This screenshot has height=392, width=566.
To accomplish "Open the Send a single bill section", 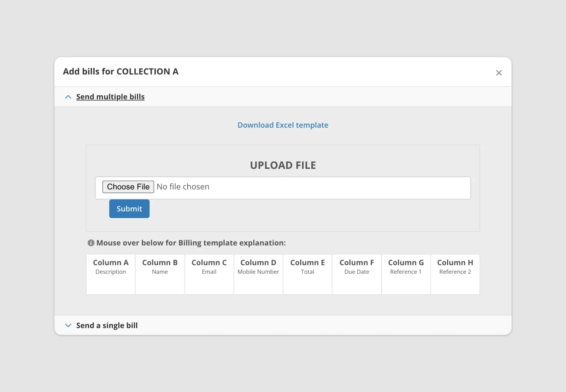I will [107, 326].
